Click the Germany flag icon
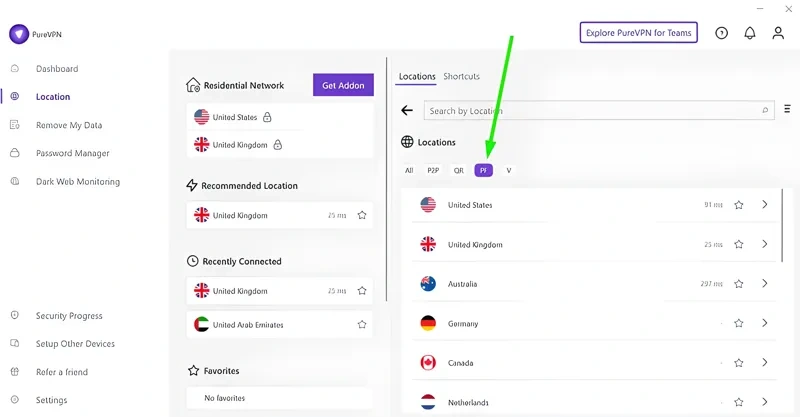Screen dimensions: 800x417 (428, 323)
